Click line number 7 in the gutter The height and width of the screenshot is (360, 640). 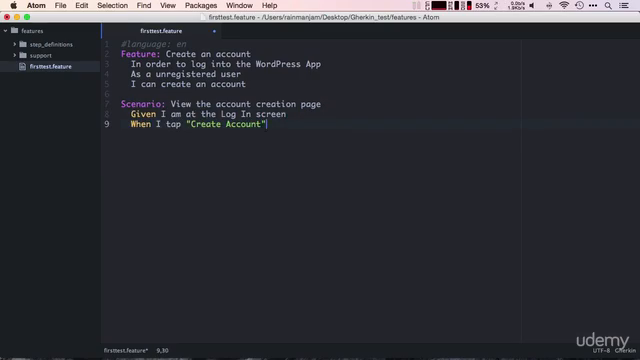point(107,104)
